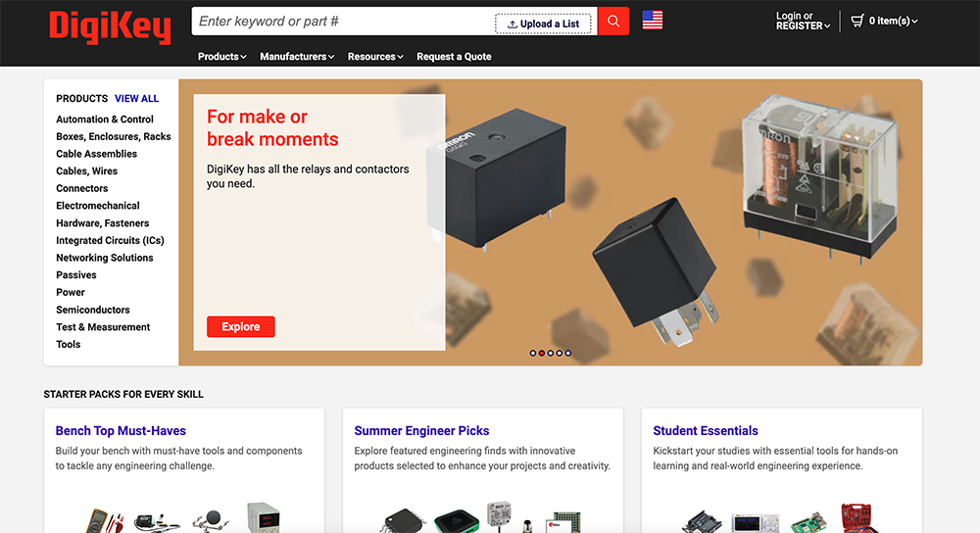This screenshot has width=980, height=533.
Task: Click the Summer Engineer Picks product images
Action: 482,517
